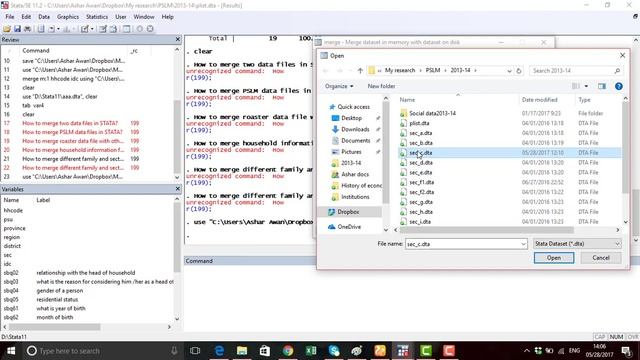Expand the File name combo box arrow

[523, 244]
